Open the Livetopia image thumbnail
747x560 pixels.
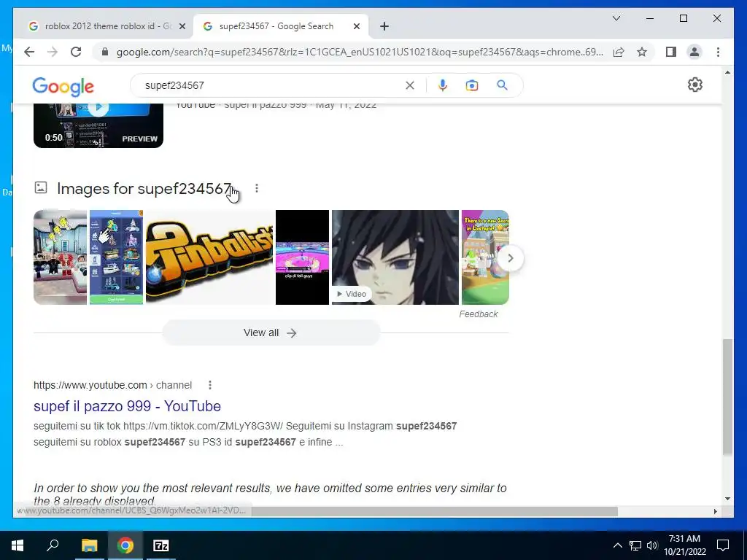[485, 257]
